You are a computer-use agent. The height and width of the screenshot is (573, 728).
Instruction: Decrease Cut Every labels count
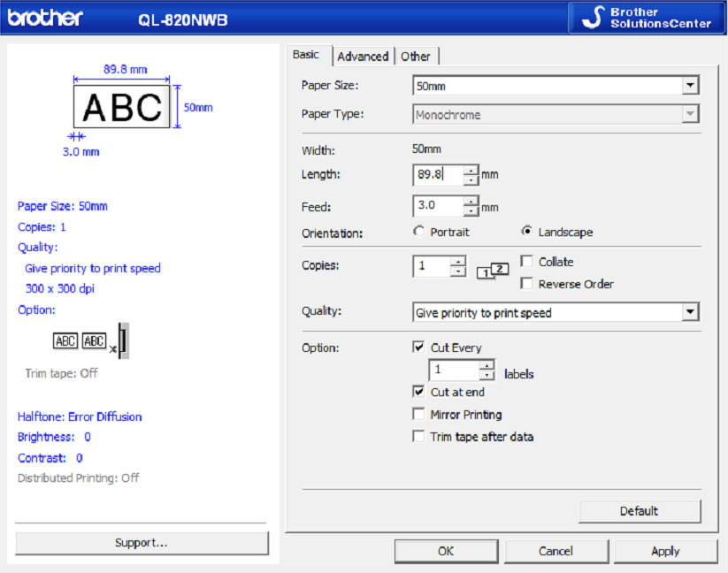click(x=487, y=375)
